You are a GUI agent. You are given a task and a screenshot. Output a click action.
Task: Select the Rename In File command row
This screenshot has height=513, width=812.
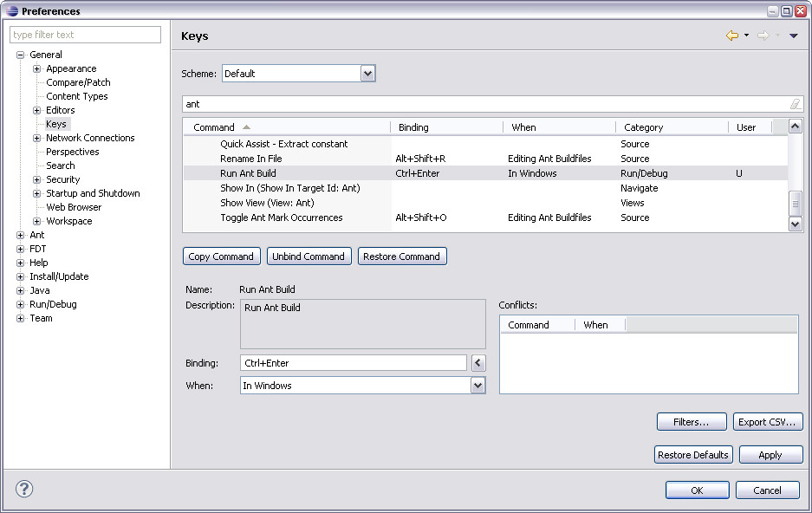pyautogui.click(x=486, y=159)
